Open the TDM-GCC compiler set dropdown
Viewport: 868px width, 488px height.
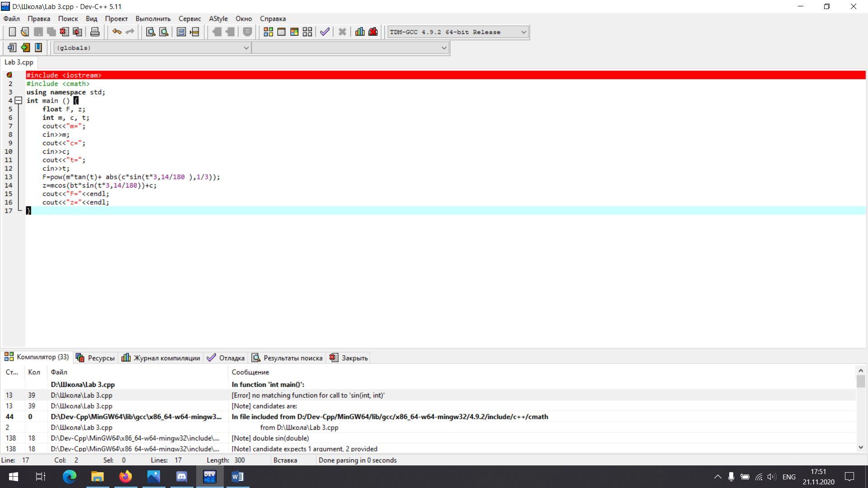[x=524, y=32]
